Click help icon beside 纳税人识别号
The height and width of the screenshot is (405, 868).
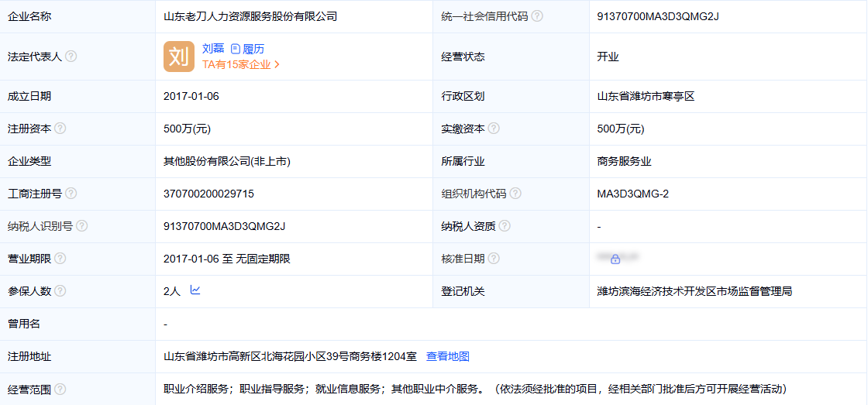click(81, 226)
